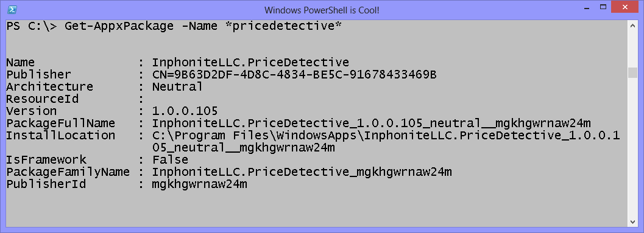Image resolution: width=644 pixels, height=233 pixels.
Task: Select the Name value InphoniteLLC.PriceDetective
Action: point(250,62)
